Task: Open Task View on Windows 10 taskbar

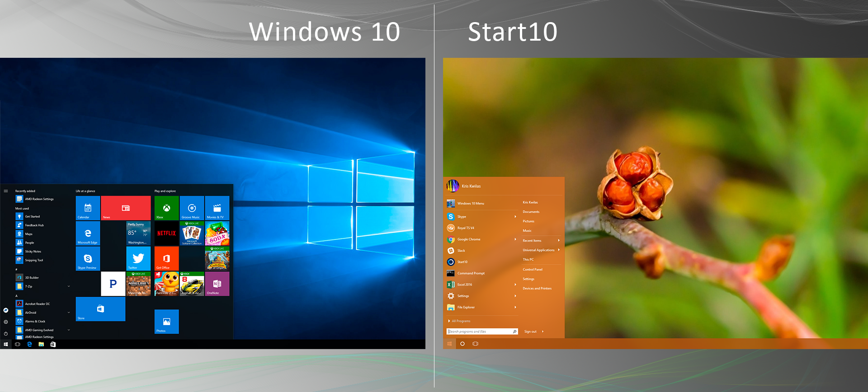Action: pyautogui.click(x=18, y=344)
